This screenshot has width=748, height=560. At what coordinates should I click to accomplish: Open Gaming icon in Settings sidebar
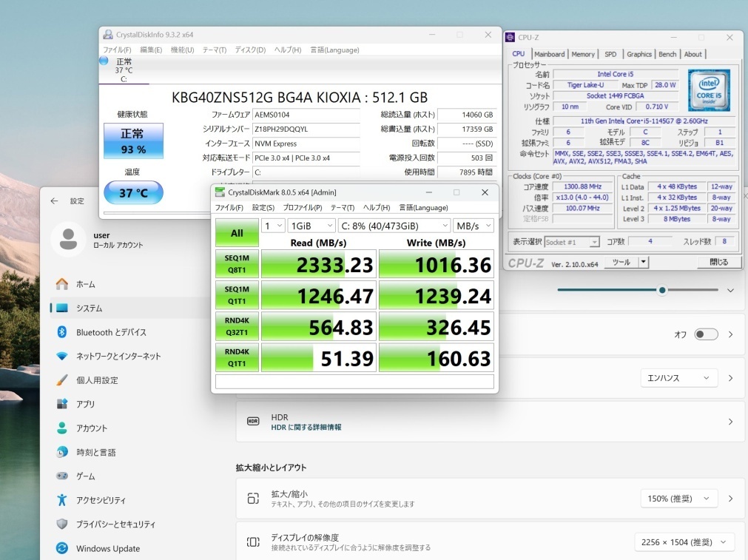[x=62, y=476]
